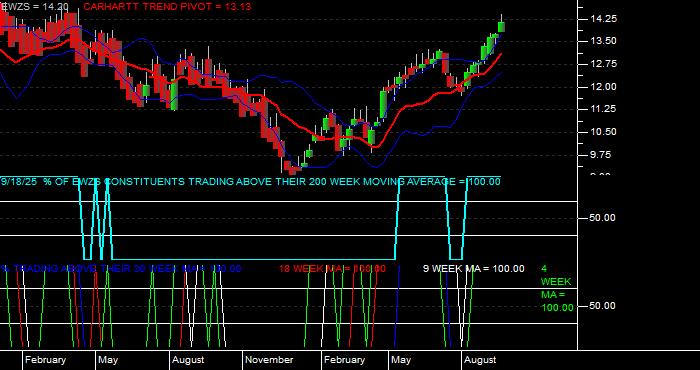Click the November label on time axis
Viewport: 700px width, 370px height.
tap(269, 360)
